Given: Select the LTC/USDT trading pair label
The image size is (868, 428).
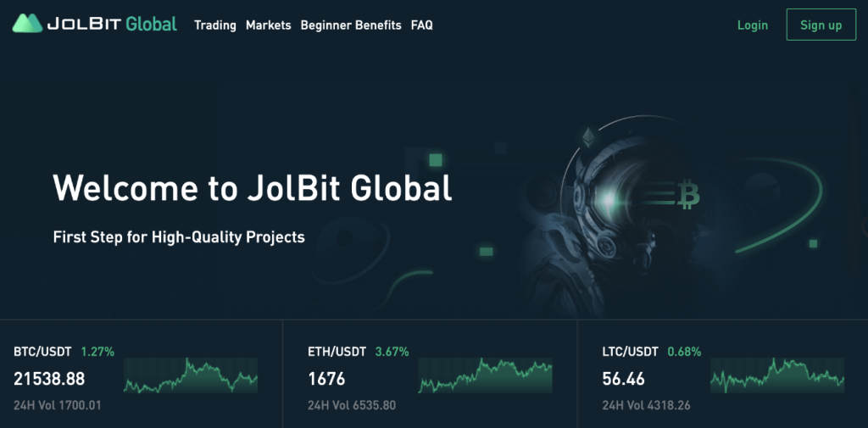Looking at the screenshot, I should coord(630,352).
